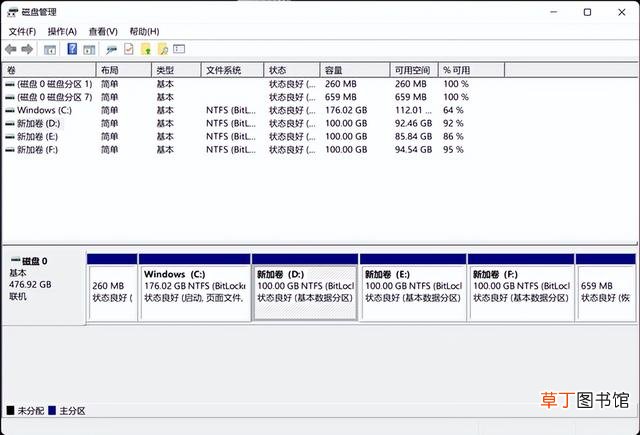640x435 pixels.
Task: Click the volume icon beside Windows (C:) row
Action: (10, 110)
